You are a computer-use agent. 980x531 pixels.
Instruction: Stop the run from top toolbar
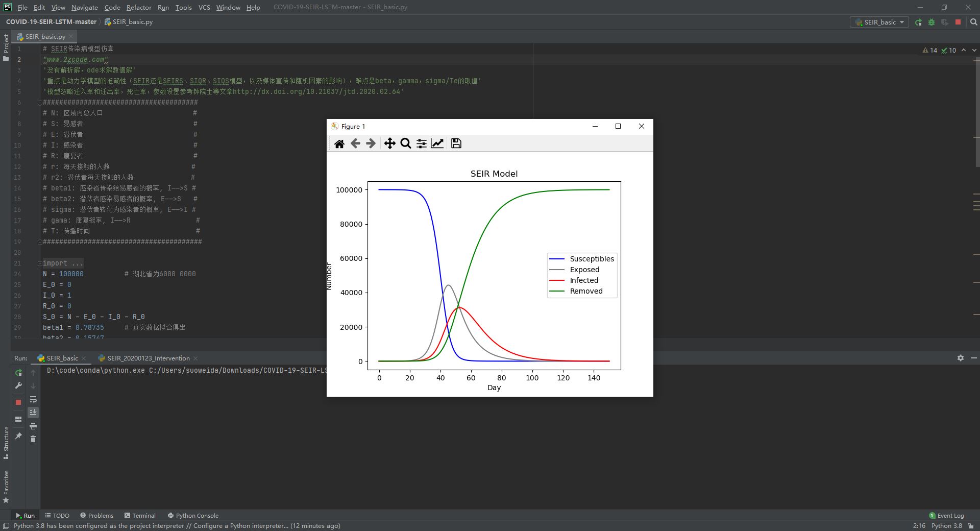958,22
